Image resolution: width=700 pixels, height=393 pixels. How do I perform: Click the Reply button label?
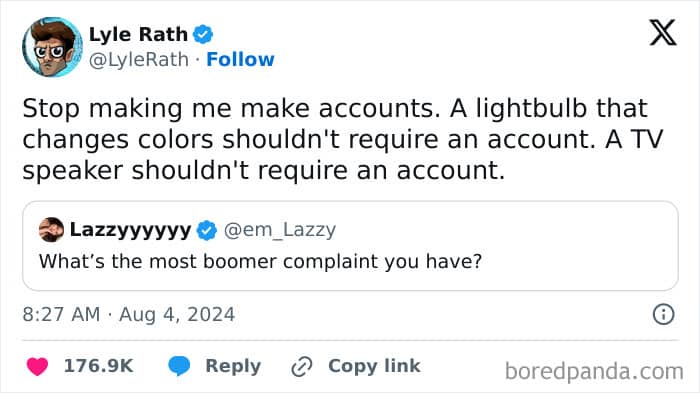point(233,366)
